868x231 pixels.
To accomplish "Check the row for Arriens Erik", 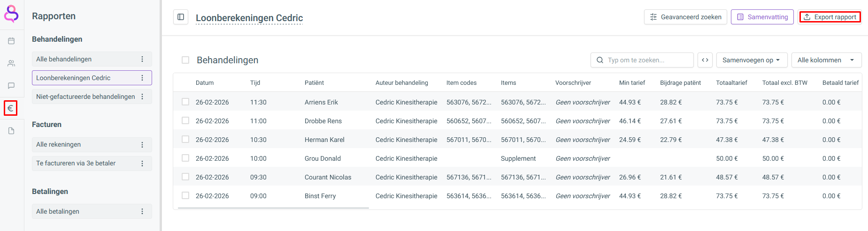I will 185,102.
